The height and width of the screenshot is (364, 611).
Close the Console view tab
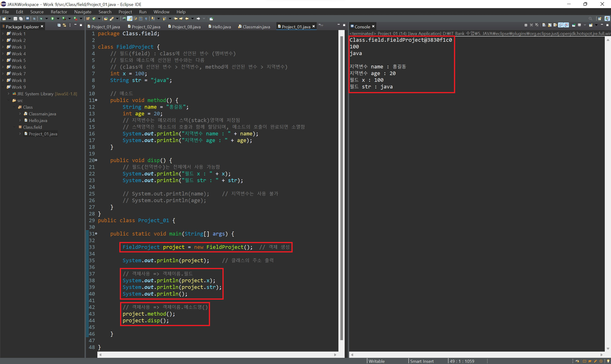click(x=373, y=26)
